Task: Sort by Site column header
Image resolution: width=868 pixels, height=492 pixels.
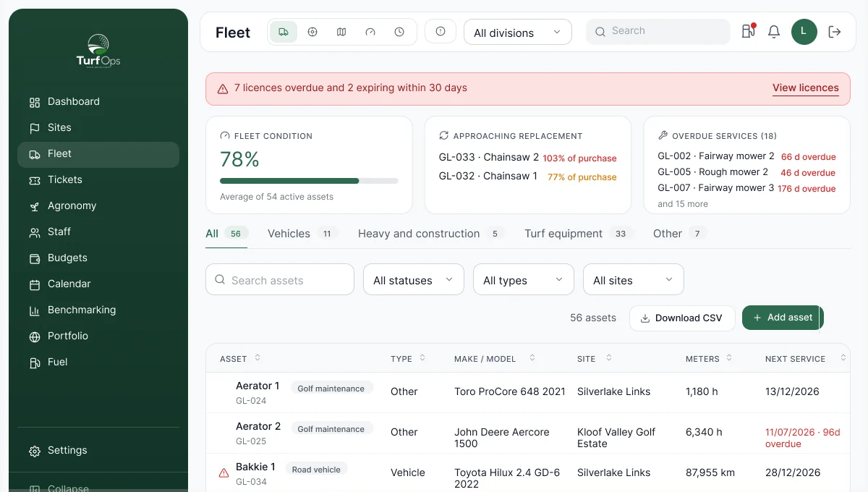Action: point(595,359)
